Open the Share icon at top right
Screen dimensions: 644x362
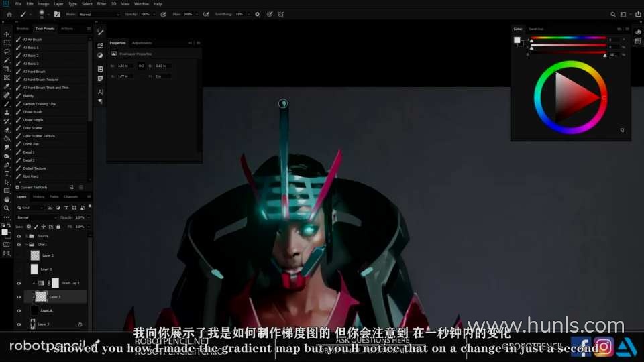point(638,14)
